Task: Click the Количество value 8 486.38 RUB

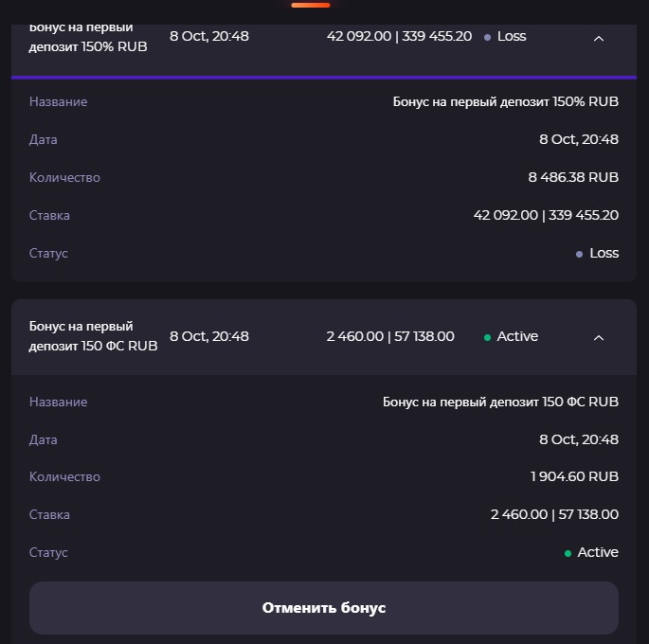Action: tap(573, 177)
